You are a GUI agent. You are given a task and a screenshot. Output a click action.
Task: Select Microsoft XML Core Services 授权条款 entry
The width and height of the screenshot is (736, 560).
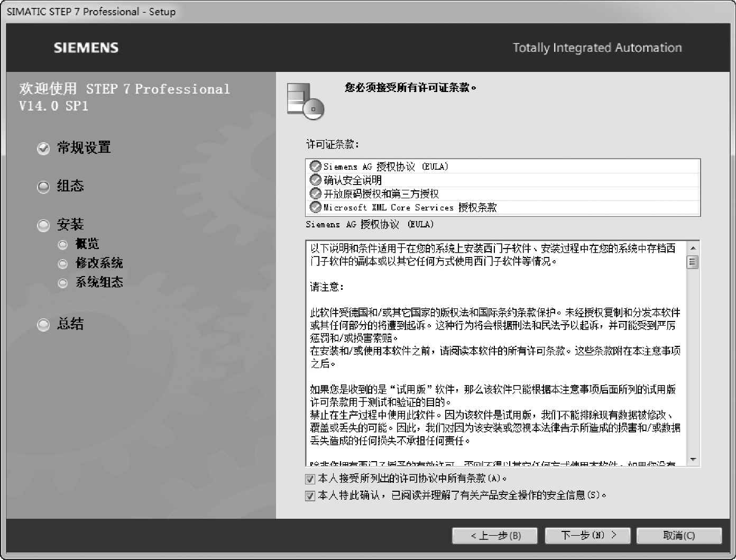coord(503,207)
